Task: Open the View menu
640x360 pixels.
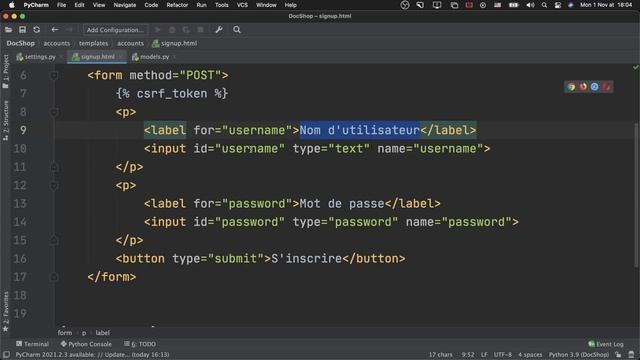Action: [99, 5]
